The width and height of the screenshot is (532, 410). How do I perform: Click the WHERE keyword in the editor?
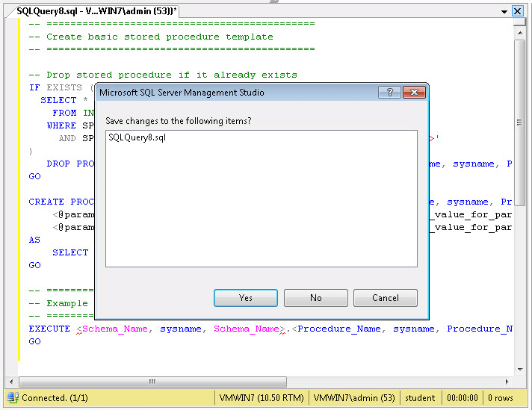[61, 125]
